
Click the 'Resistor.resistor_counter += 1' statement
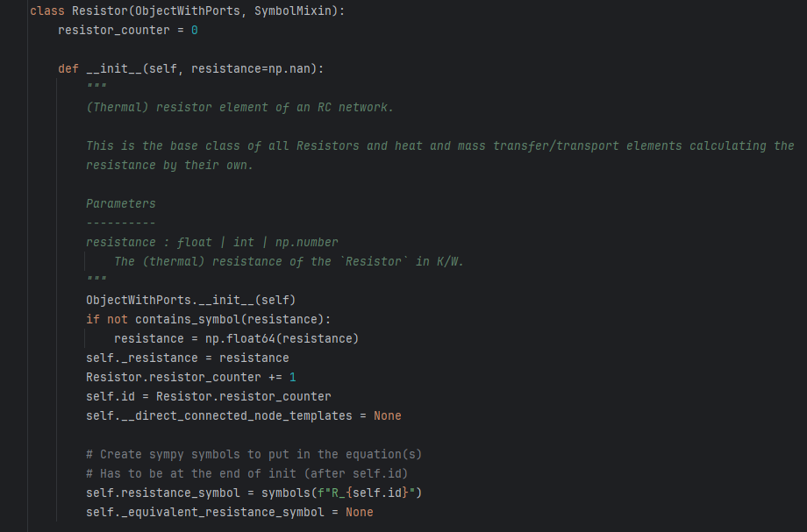(190, 377)
